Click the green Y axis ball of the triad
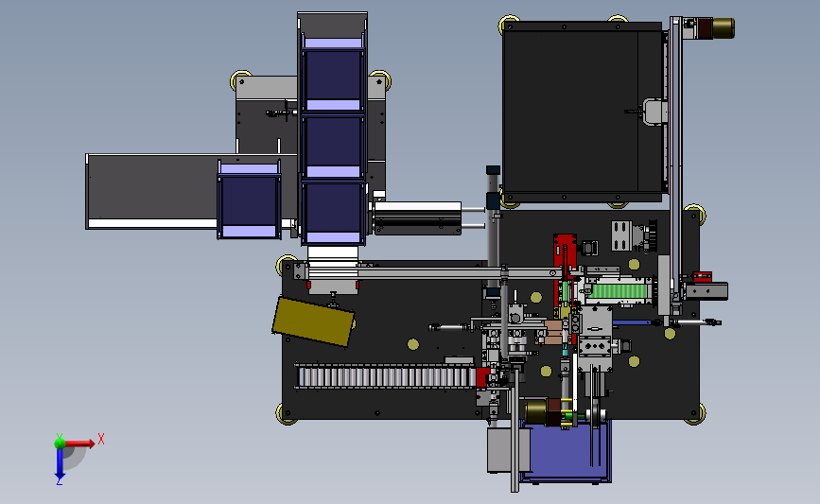Viewport: 820px width, 504px height. (60, 443)
